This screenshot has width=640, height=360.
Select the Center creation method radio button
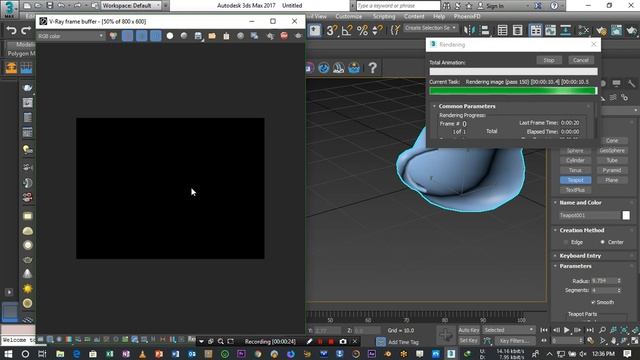click(602, 242)
